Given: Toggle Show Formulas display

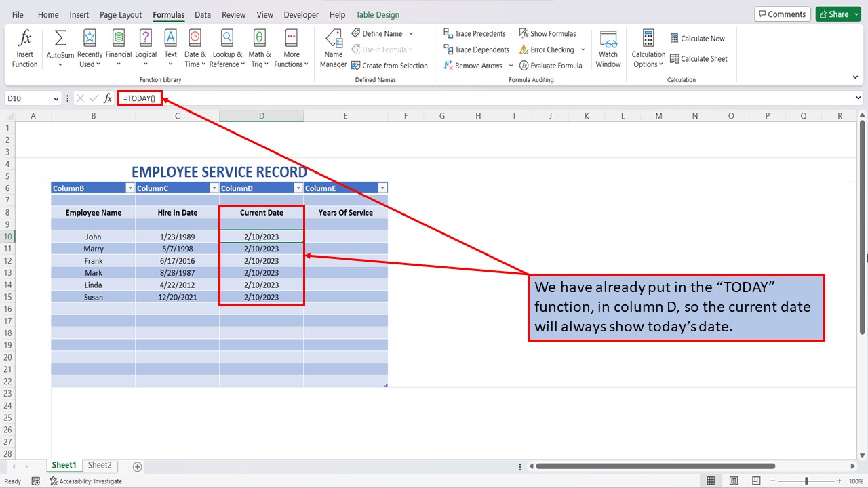Looking at the screenshot, I should (548, 33).
